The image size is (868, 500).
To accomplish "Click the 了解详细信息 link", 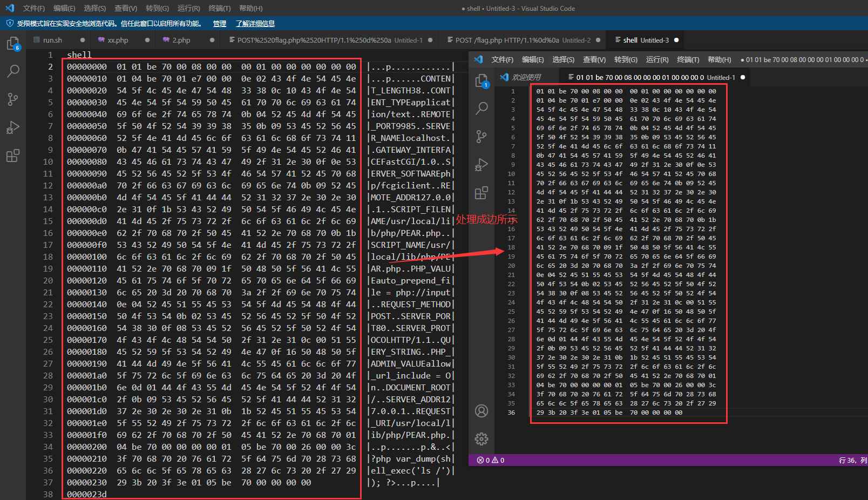I will [255, 24].
